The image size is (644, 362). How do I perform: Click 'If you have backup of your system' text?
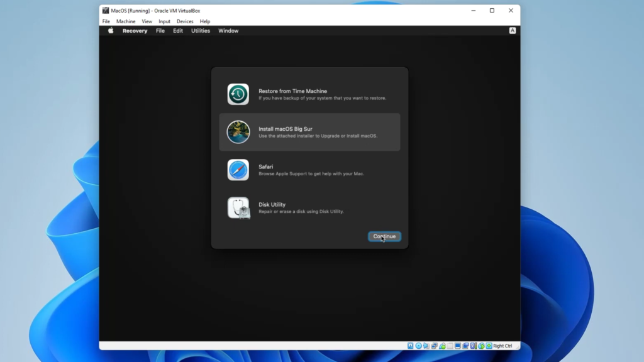click(323, 98)
